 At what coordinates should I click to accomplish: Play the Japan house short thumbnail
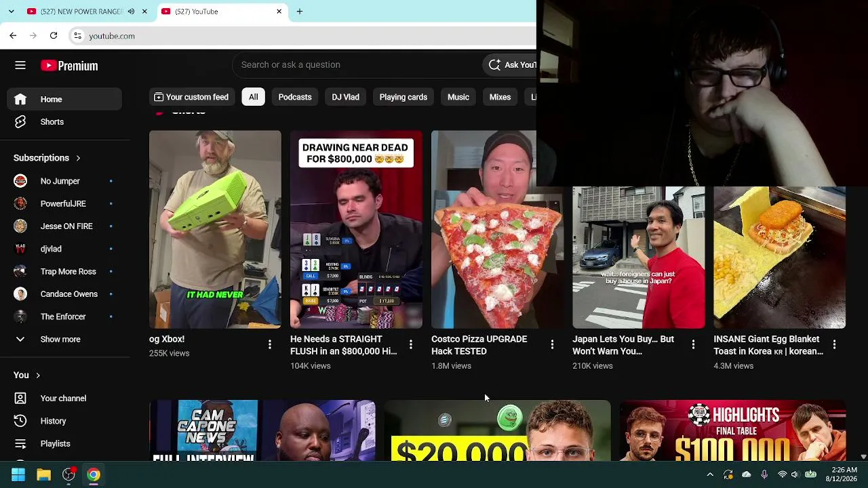639,258
